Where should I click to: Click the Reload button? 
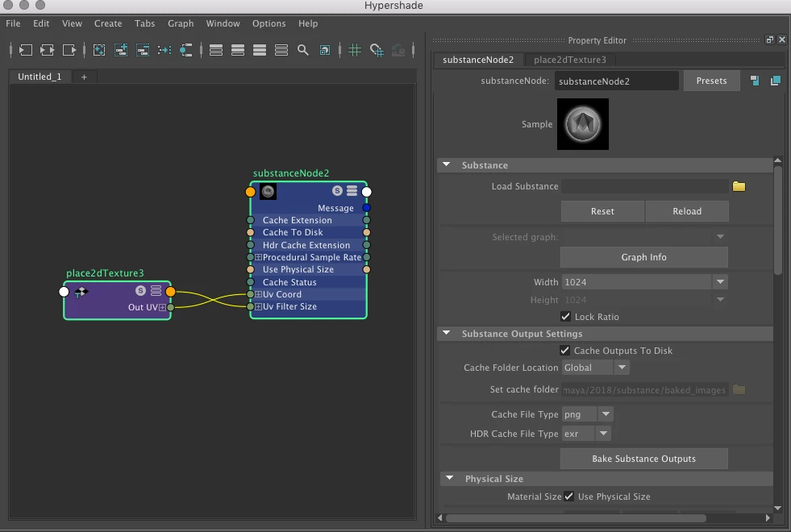point(687,211)
